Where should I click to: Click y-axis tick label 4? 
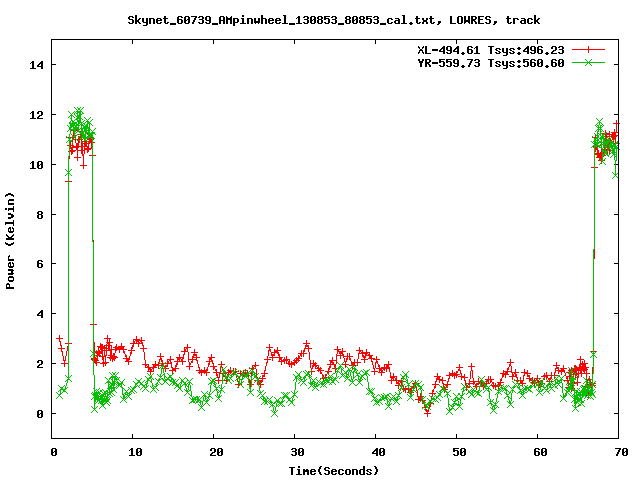pyautogui.click(x=40, y=314)
